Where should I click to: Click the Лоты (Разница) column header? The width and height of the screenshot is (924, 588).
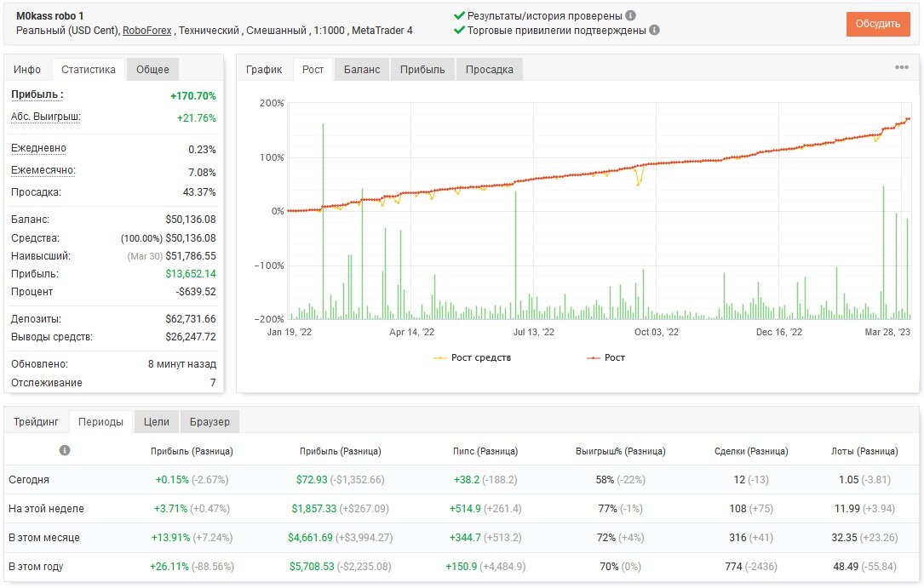(x=864, y=452)
